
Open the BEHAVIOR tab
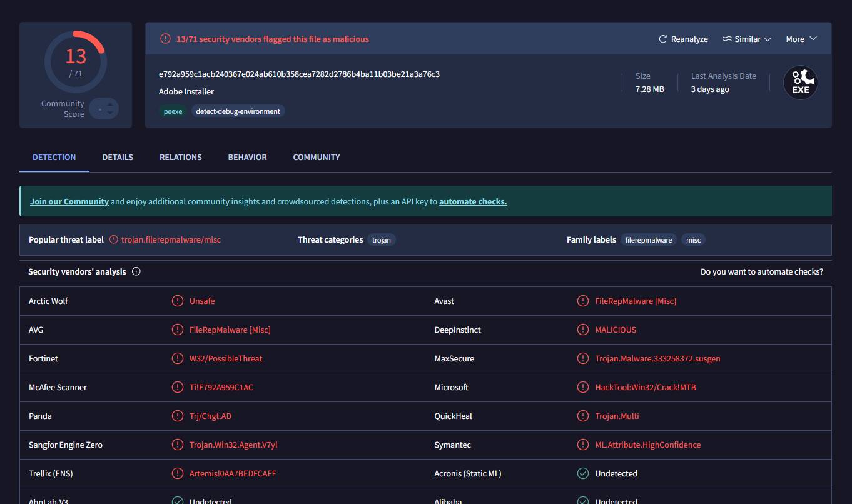[247, 157]
